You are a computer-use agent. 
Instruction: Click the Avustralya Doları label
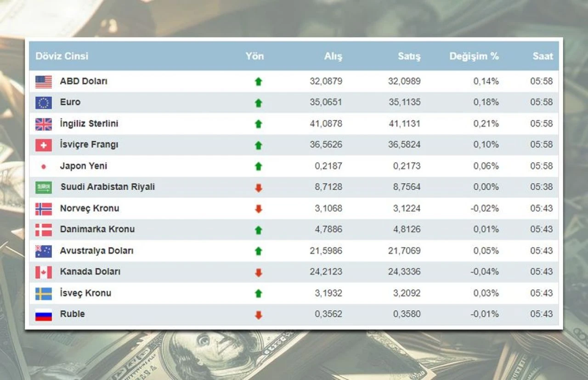(97, 251)
